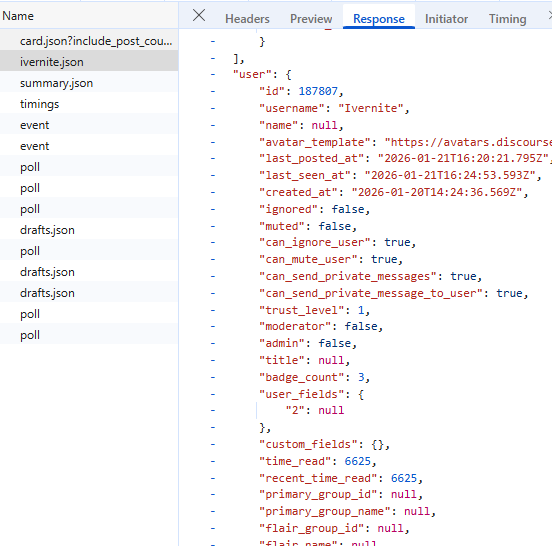This screenshot has width=552, height=546.
Task: Switch to the Timing tab
Action: point(507,19)
